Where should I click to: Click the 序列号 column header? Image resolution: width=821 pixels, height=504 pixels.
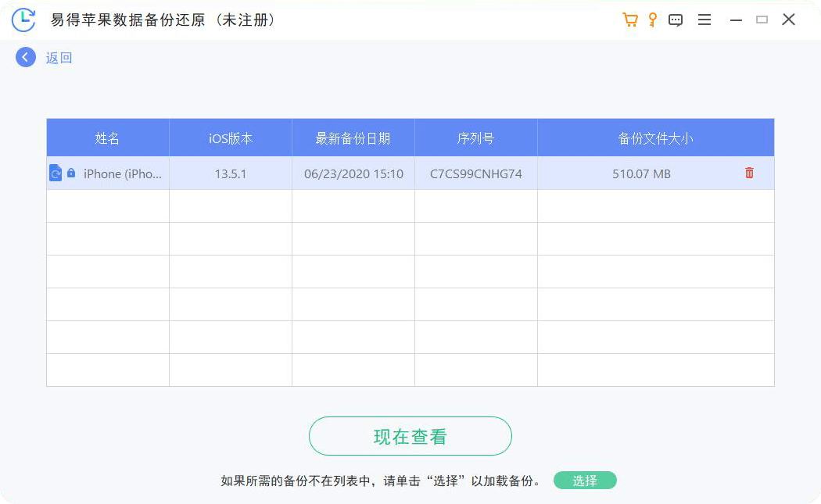(x=475, y=138)
